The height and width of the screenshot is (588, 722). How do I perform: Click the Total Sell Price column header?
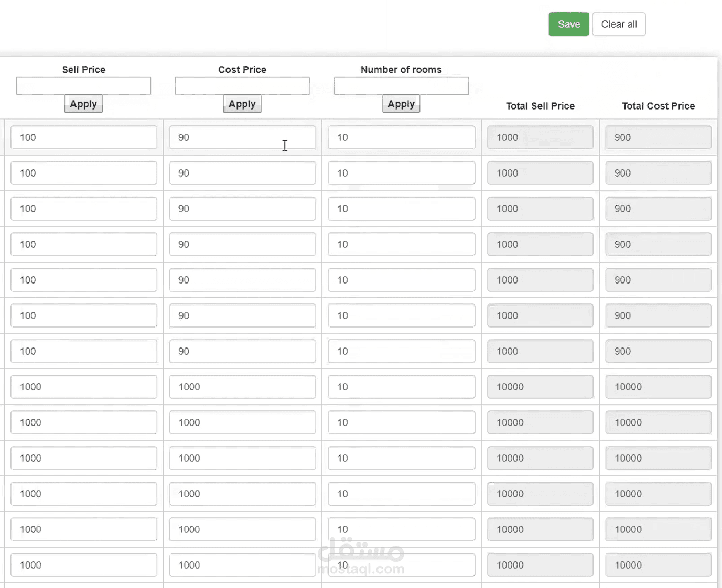(540, 106)
